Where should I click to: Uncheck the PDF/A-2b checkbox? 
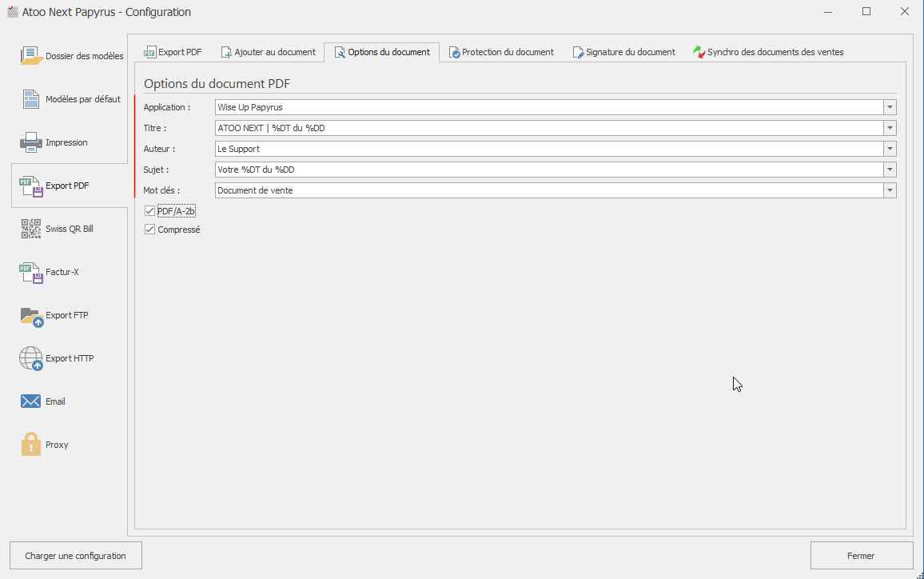150,211
